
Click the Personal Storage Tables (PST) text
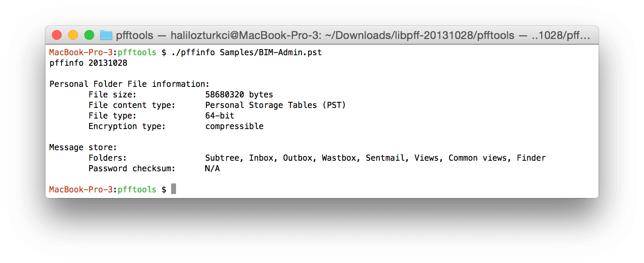275,105
